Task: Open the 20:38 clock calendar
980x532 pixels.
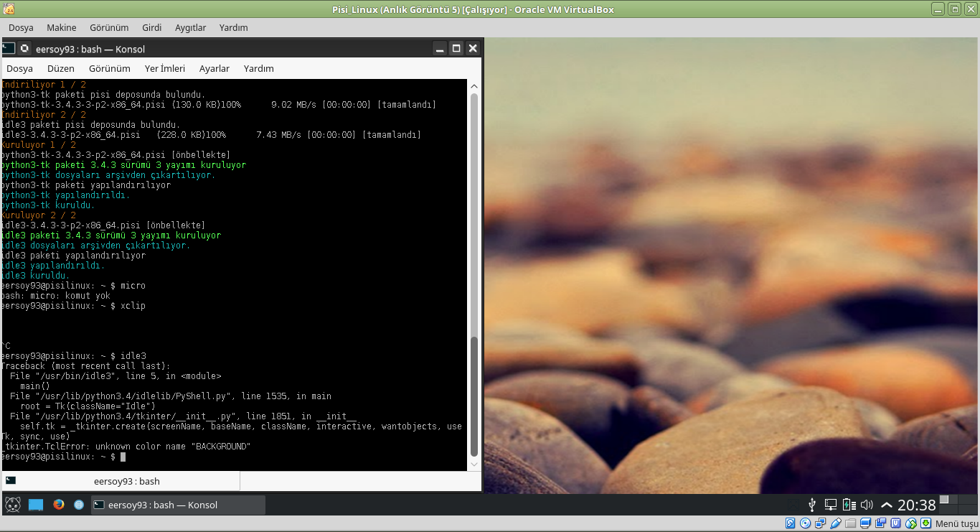Action: (x=917, y=505)
